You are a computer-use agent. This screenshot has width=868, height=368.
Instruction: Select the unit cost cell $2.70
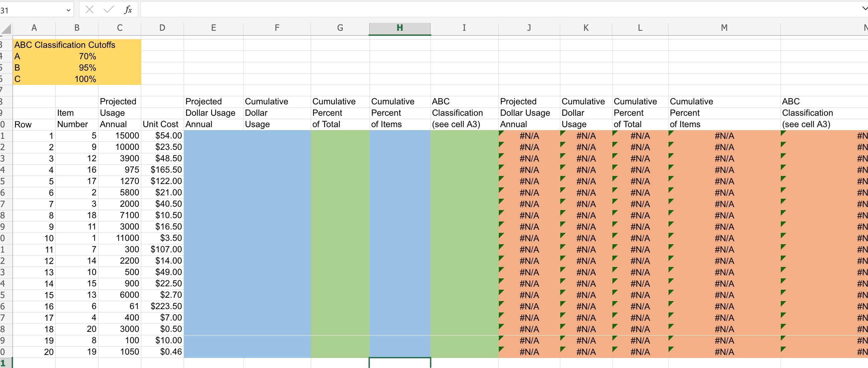[x=162, y=295]
